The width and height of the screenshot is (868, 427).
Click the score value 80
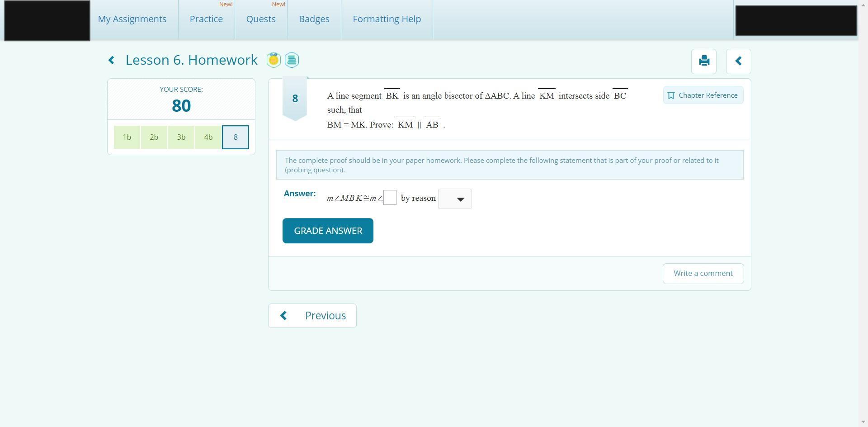click(x=181, y=106)
